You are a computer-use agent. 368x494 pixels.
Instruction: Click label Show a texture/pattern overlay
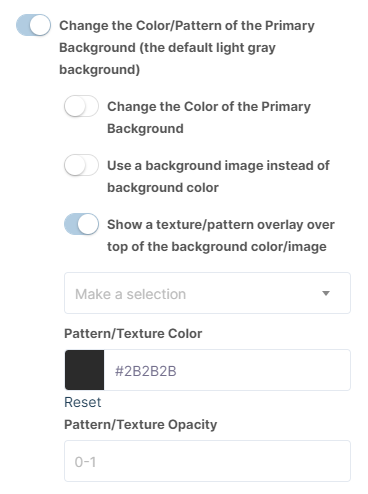tap(221, 235)
